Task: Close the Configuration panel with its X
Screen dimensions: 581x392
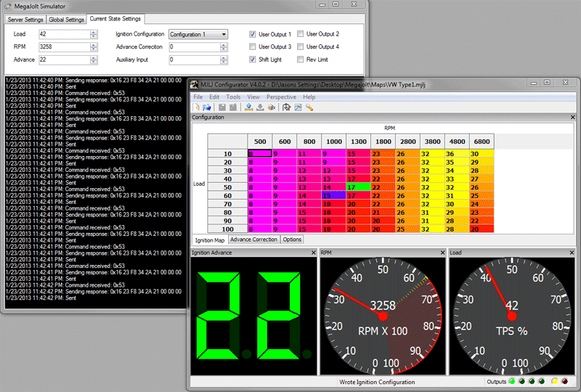Action: [x=572, y=117]
